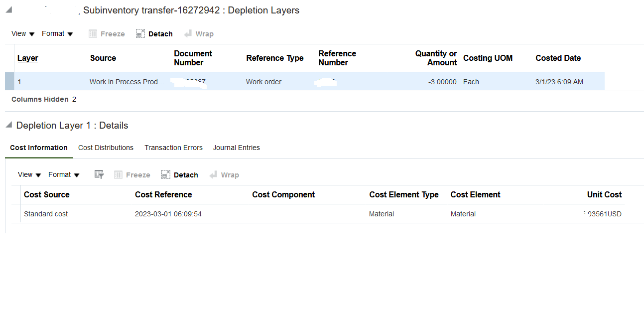
Task: Click the Wrap icon on the top toolbar
Action: (199, 33)
